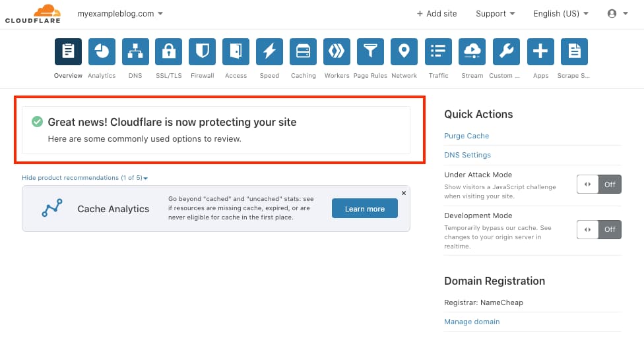Click the Firewall tab label
Image resolution: width=644 pixels, height=342 pixels.
[x=202, y=76]
